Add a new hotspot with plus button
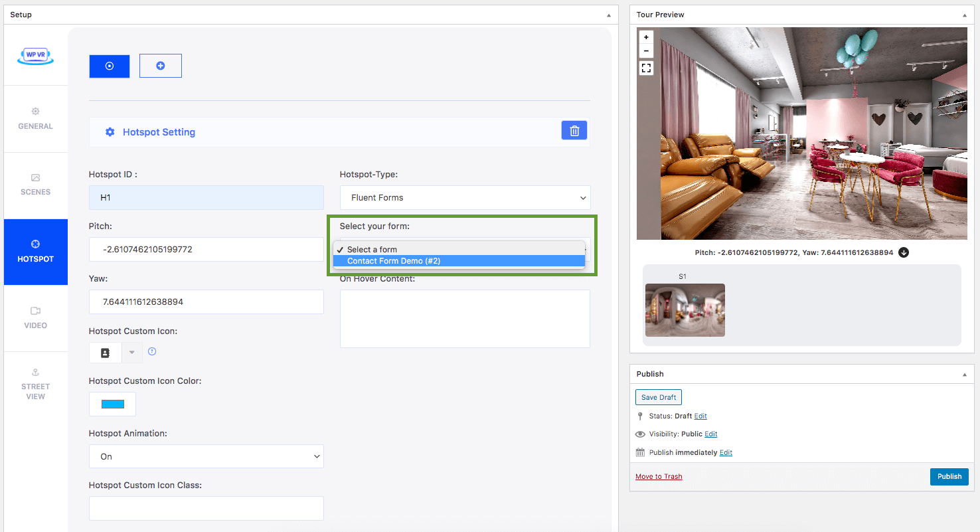 pos(160,66)
